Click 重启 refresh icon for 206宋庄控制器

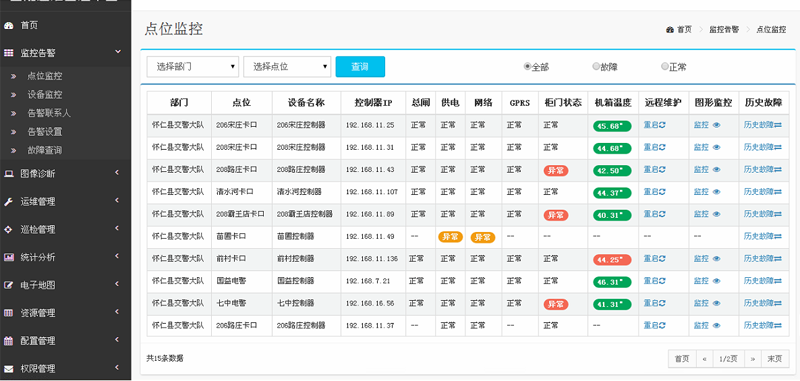(x=662, y=125)
